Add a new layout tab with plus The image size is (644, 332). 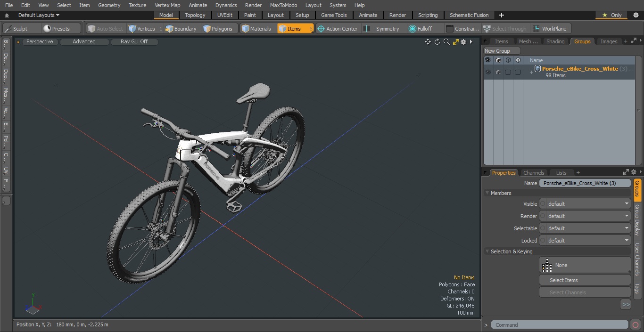[x=502, y=15]
